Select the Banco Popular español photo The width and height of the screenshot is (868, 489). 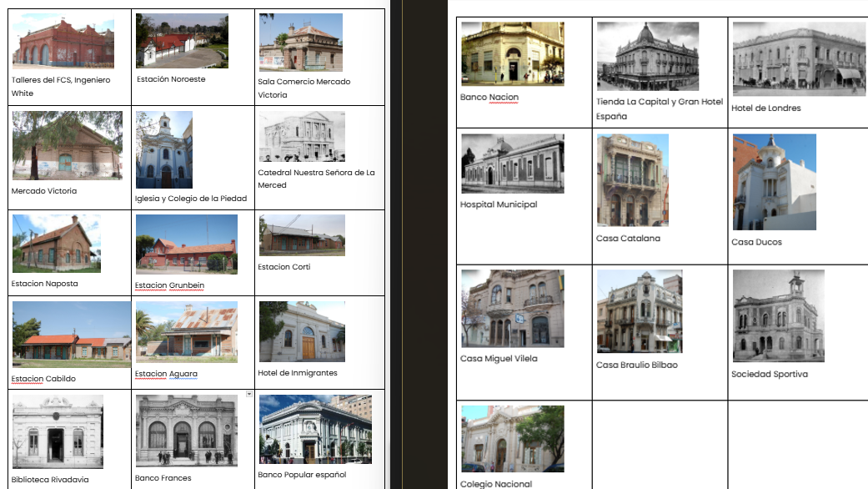(x=315, y=429)
